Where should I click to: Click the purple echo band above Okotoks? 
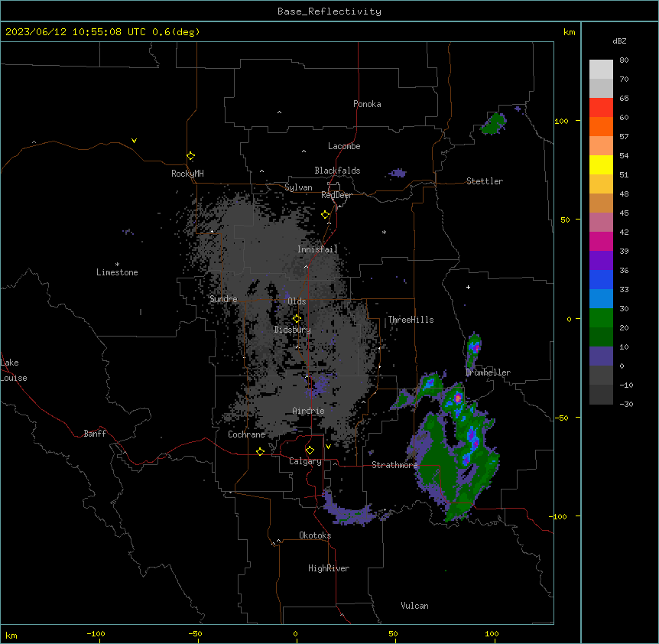[348, 511]
